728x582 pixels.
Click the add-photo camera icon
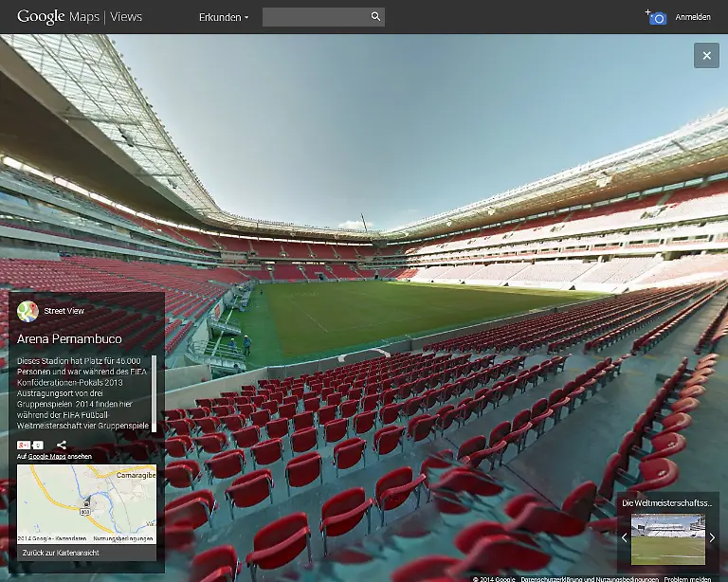(656, 17)
